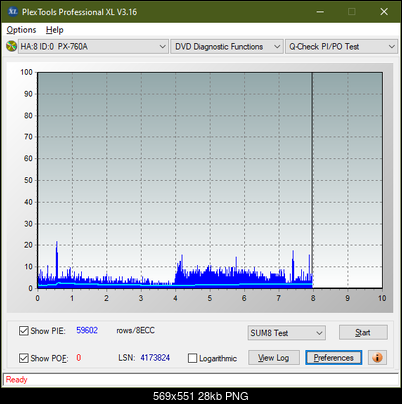Open the Help menu
The height and width of the screenshot is (404, 402).
(x=54, y=30)
